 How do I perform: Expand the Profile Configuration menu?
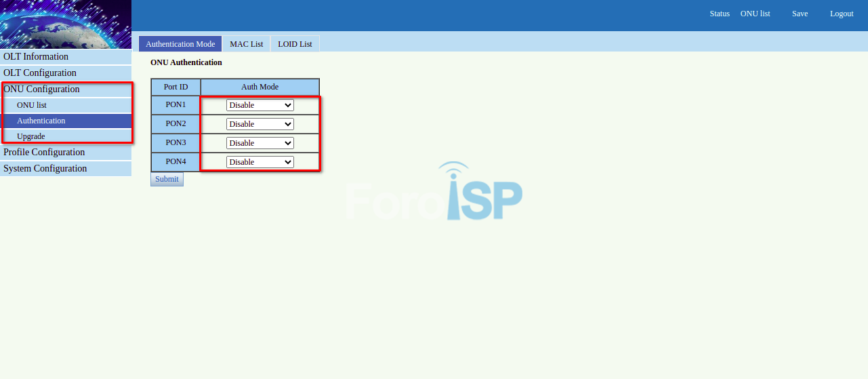tap(44, 152)
